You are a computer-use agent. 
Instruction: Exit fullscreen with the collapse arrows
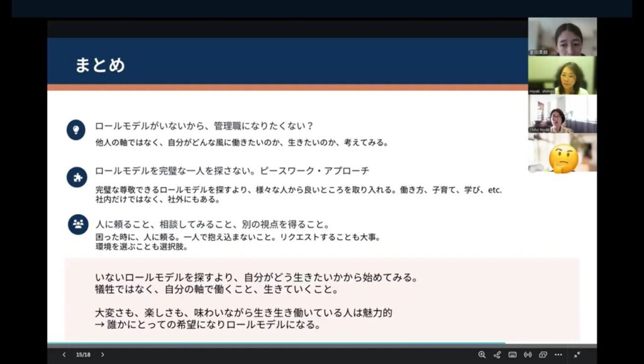coord(577,355)
